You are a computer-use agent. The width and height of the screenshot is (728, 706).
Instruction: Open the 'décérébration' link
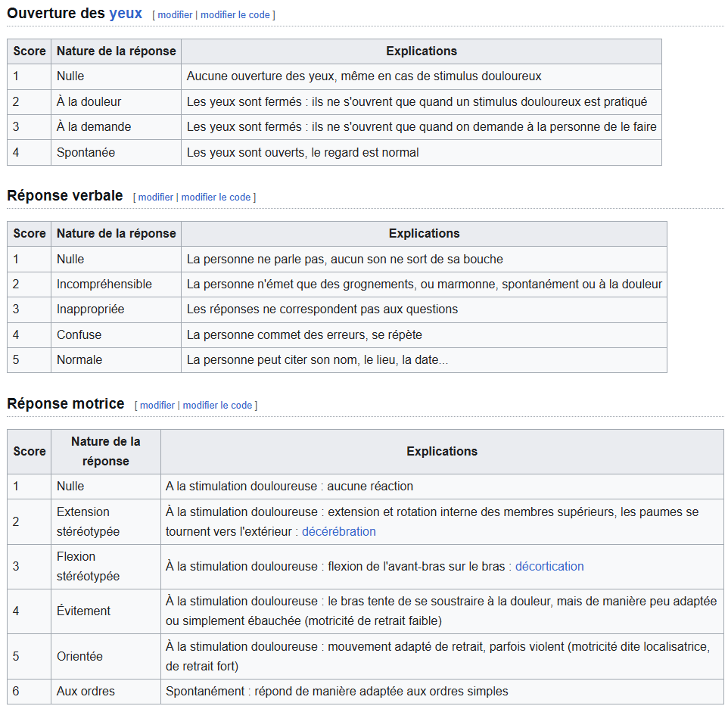(x=338, y=531)
